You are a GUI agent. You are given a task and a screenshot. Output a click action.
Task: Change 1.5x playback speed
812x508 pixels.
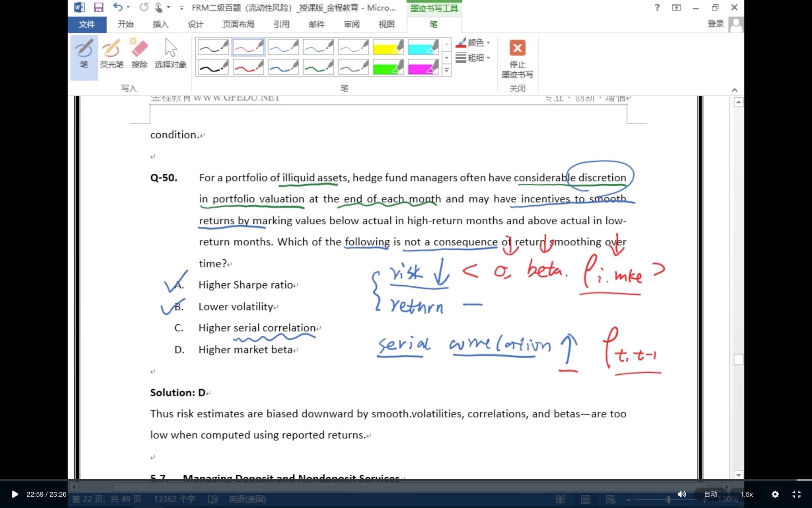746,494
